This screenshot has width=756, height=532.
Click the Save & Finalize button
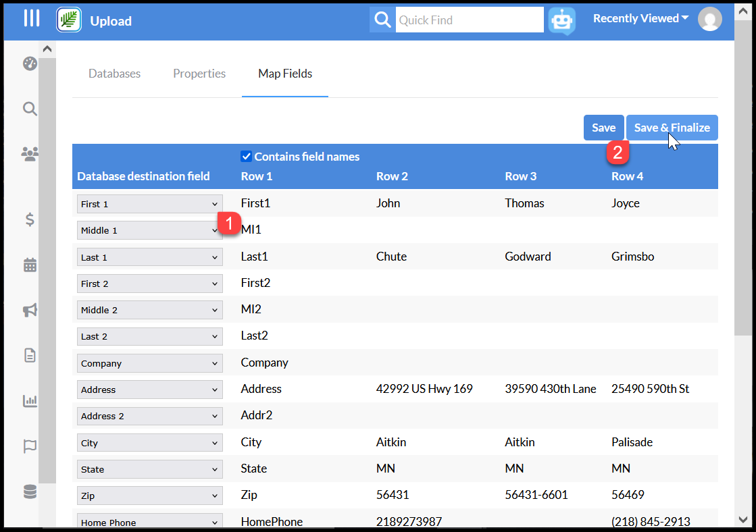672,128
